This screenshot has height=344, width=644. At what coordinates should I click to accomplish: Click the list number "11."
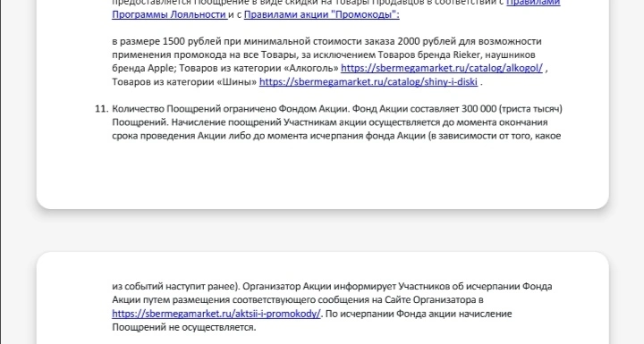[x=101, y=109]
